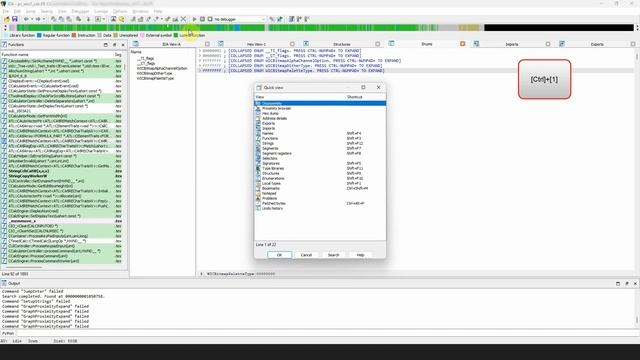The image size is (640, 360).
Task: Click the Jump forward arrow icon
Action: 38,19
